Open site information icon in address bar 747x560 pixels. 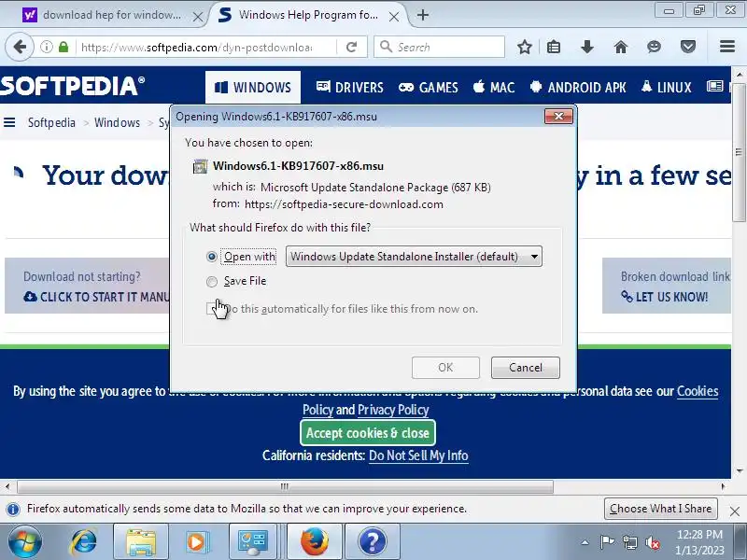(46, 47)
